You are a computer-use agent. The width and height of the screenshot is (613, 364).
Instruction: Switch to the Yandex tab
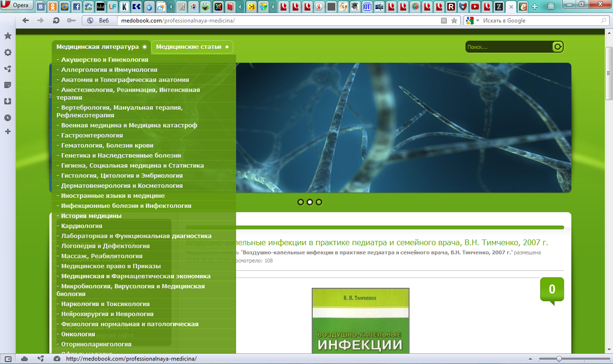(x=320, y=7)
